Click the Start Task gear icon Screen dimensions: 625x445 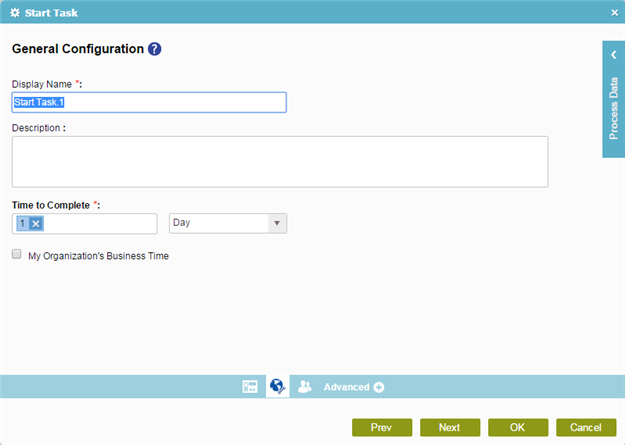[x=15, y=13]
